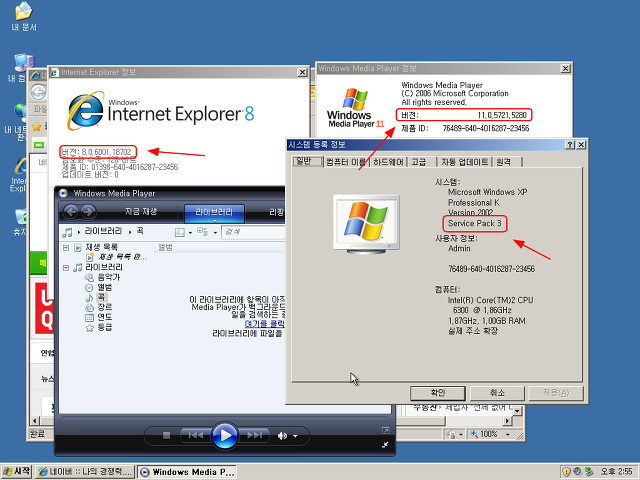This screenshot has height=480, width=640.
Task: Open the 내 문서 desktop icon
Action: pyautogui.click(x=24, y=17)
